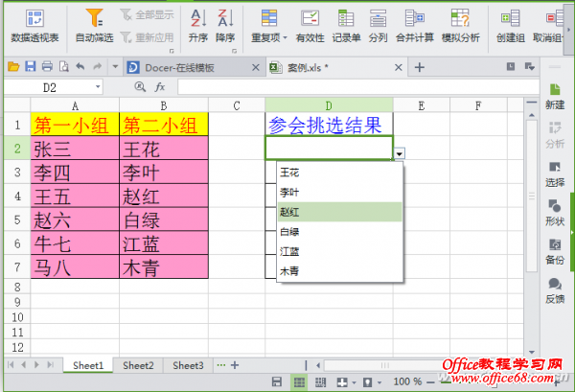Open the Record Form (记录单)

[346, 26]
